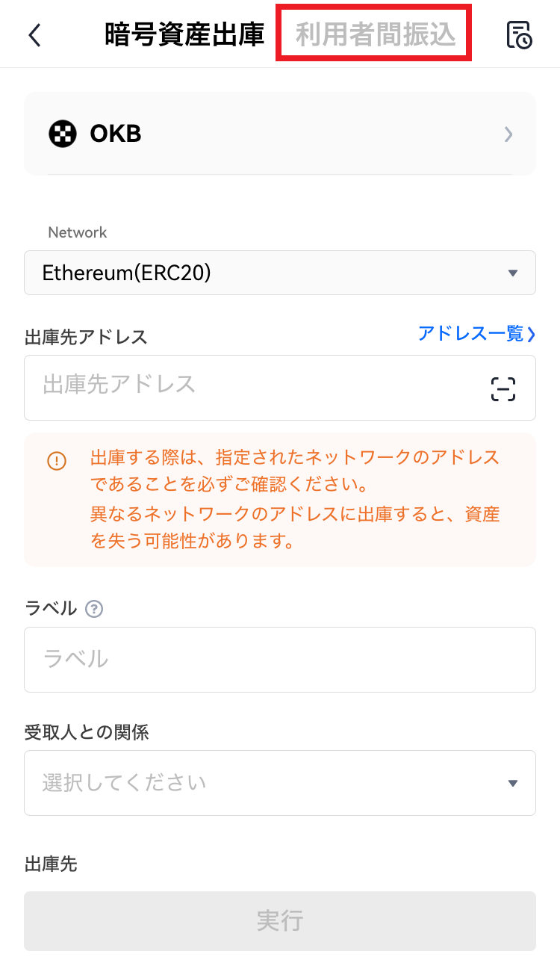This screenshot has height=969, width=560.
Task: Select the OKB asset card
Action: tap(280, 134)
